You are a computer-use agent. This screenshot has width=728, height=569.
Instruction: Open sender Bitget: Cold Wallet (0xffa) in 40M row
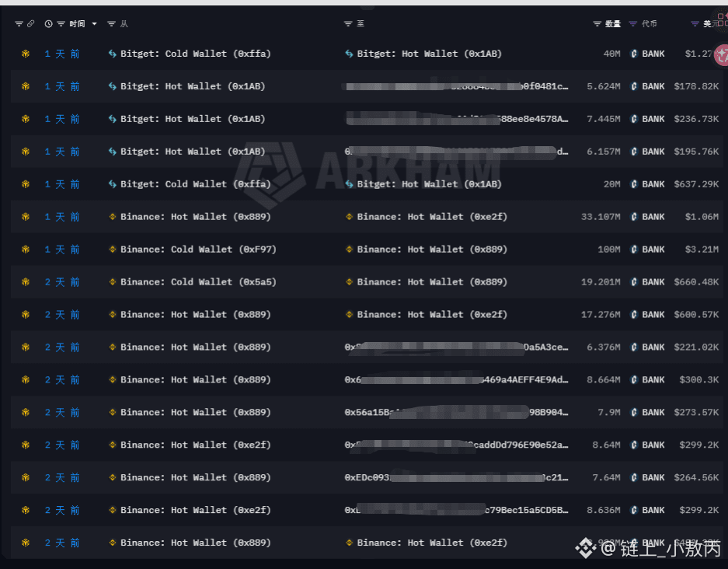196,54
